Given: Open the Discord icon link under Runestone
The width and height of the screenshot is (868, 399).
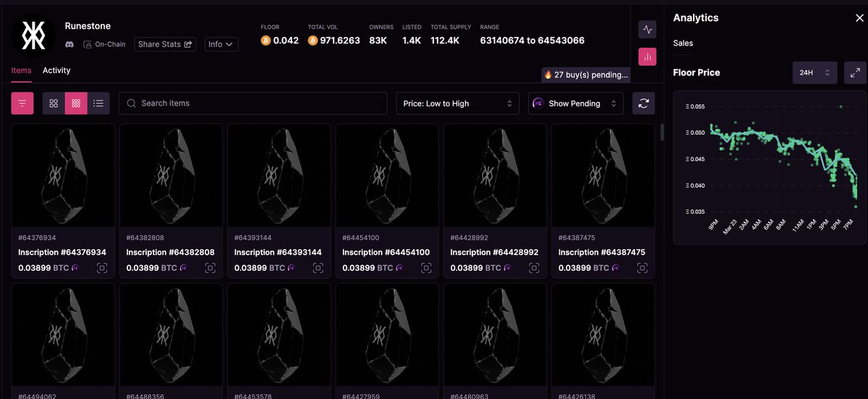Looking at the screenshot, I should (70, 44).
